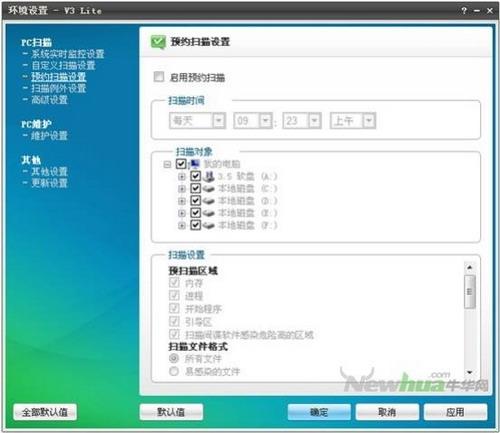Viewport: 500px width, 433px height.
Task: Select the 所有文件 radio button
Action: (x=174, y=358)
